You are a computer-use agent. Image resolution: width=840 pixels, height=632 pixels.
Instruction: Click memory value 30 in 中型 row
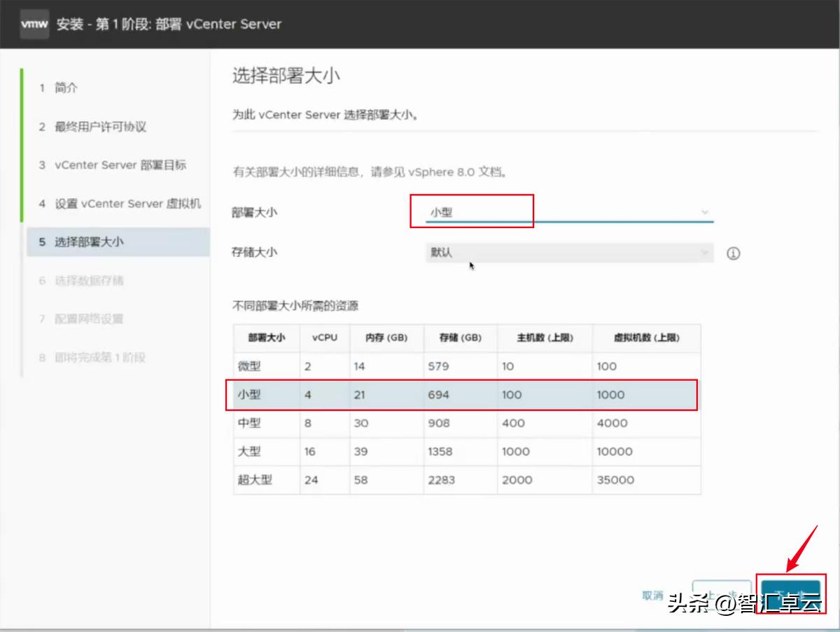(x=360, y=423)
